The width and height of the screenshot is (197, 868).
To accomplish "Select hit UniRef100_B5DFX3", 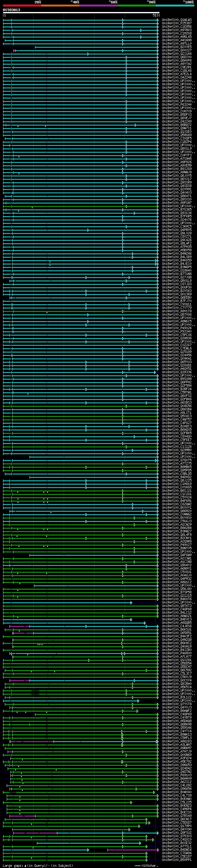I will coord(177,115).
